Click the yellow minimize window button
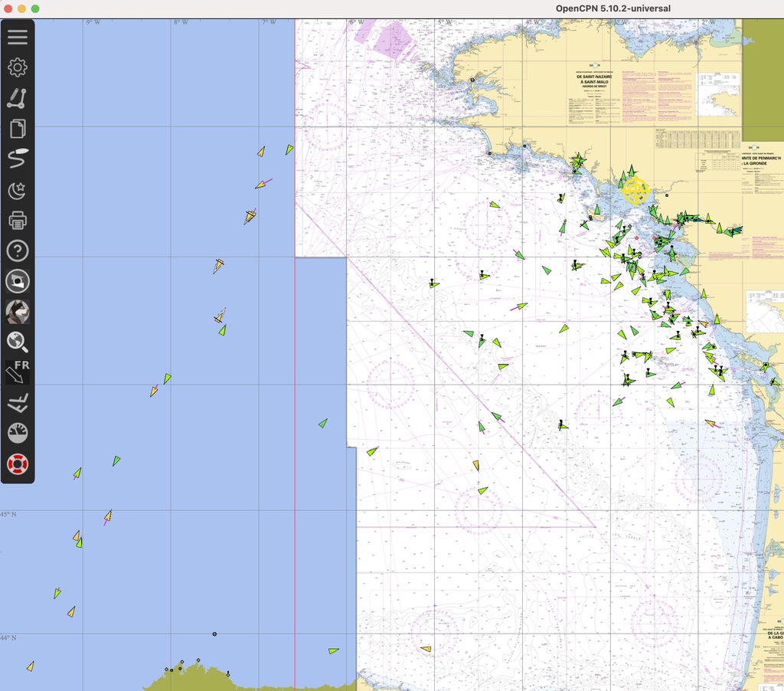784x691 pixels. click(x=21, y=8)
